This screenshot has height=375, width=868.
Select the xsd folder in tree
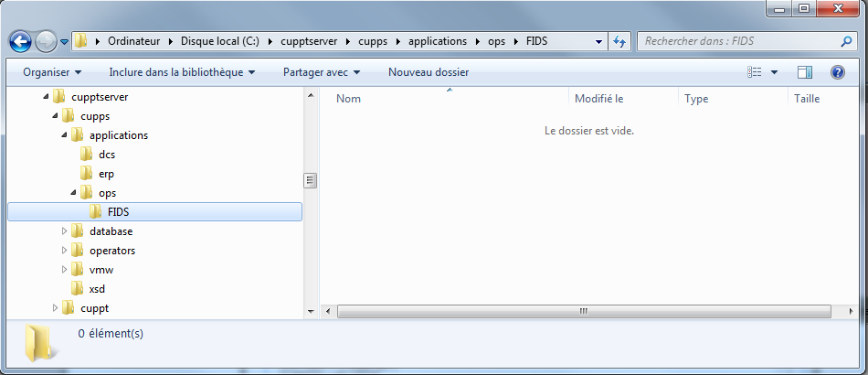97,289
